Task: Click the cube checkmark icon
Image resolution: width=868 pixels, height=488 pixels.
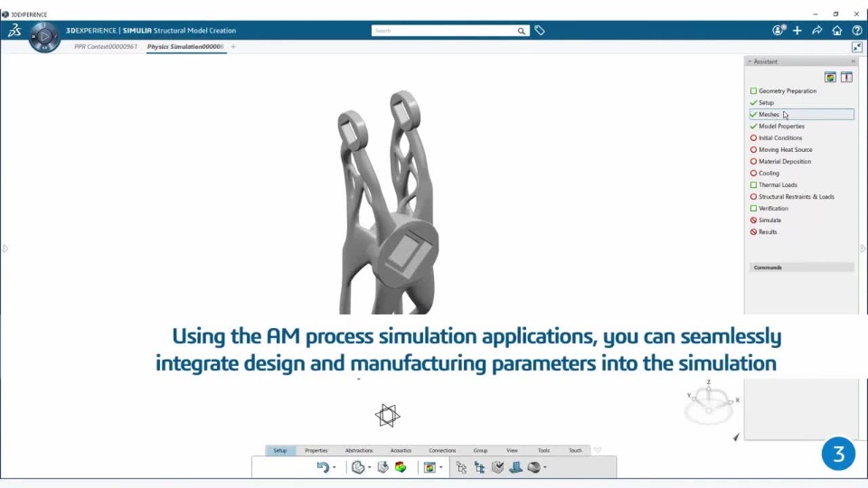Action: pos(497,467)
